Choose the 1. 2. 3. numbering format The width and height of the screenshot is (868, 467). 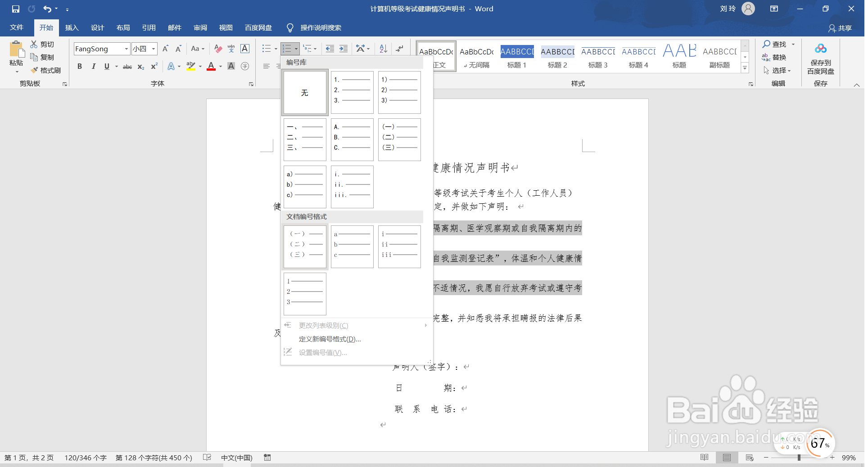[352, 92]
